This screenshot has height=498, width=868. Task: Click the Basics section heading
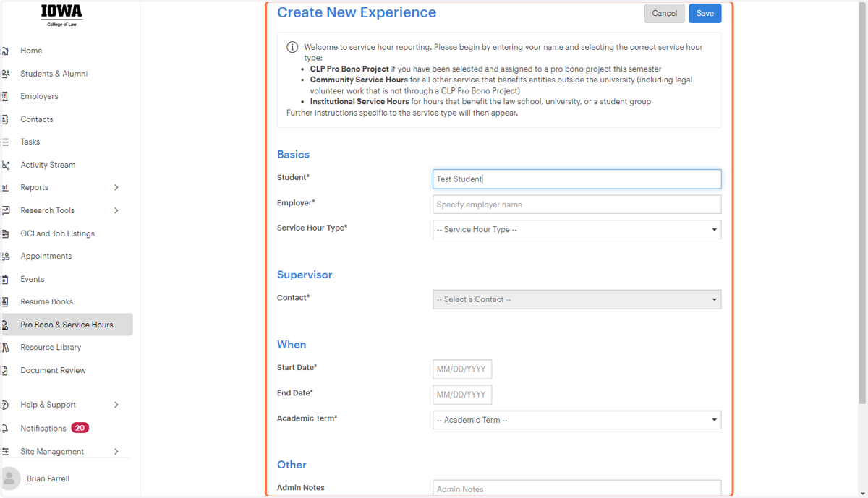pos(293,155)
